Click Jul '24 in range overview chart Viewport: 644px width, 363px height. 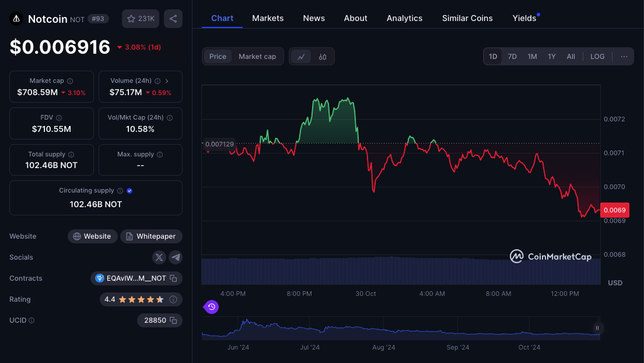pyautogui.click(x=310, y=347)
